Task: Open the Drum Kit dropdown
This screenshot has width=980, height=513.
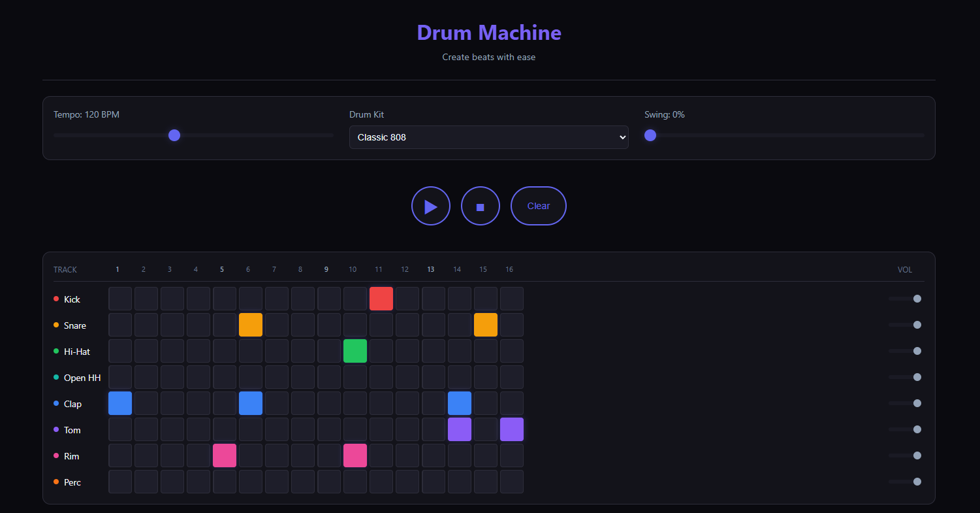Action: coord(488,137)
